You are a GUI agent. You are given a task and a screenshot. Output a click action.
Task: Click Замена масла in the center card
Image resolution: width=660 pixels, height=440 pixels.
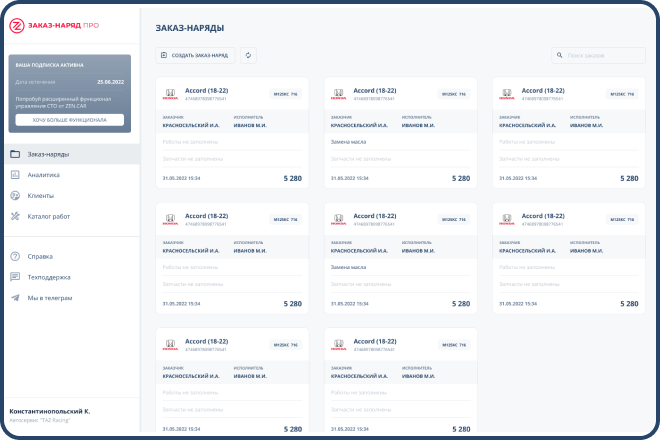[349, 267]
